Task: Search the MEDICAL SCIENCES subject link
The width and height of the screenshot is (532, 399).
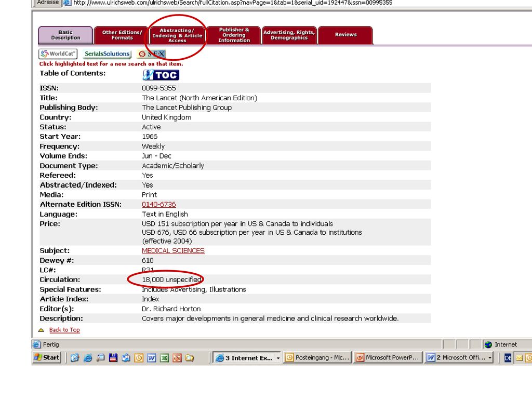Action: [173, 250]
